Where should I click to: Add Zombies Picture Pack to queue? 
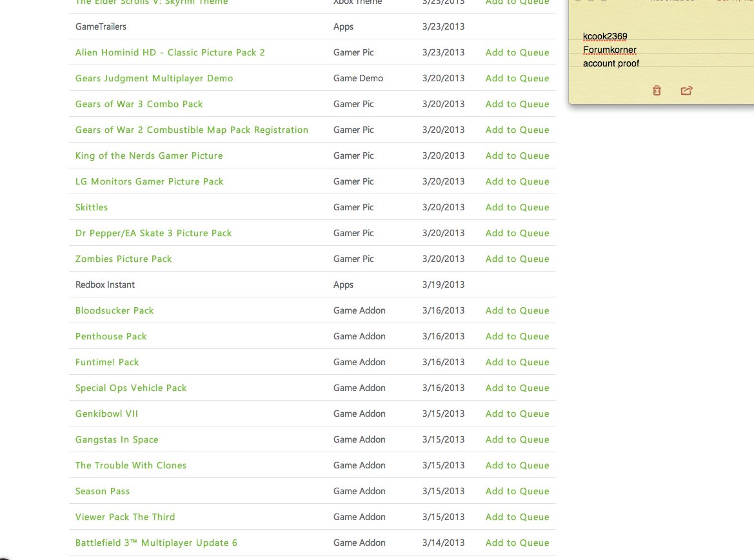(x=517, y=259)
